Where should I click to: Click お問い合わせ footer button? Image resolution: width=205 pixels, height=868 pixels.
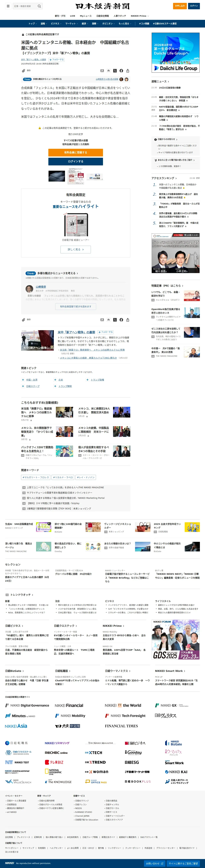[x=155, y=864]
